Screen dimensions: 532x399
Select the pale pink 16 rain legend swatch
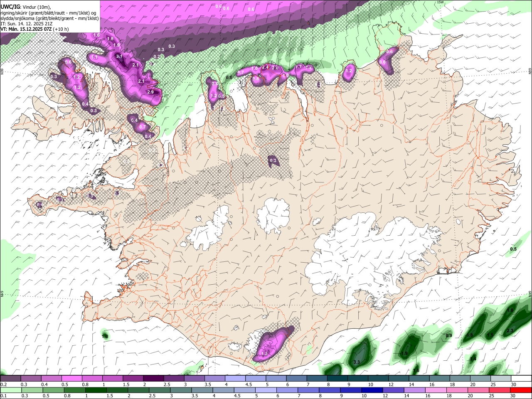coord(435,390)
